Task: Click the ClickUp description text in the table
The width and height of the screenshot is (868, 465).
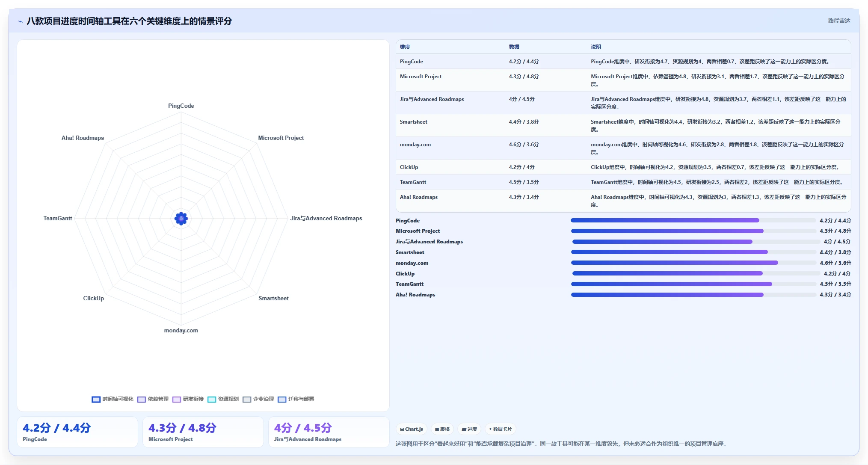Action: click(x=716, y=167)
